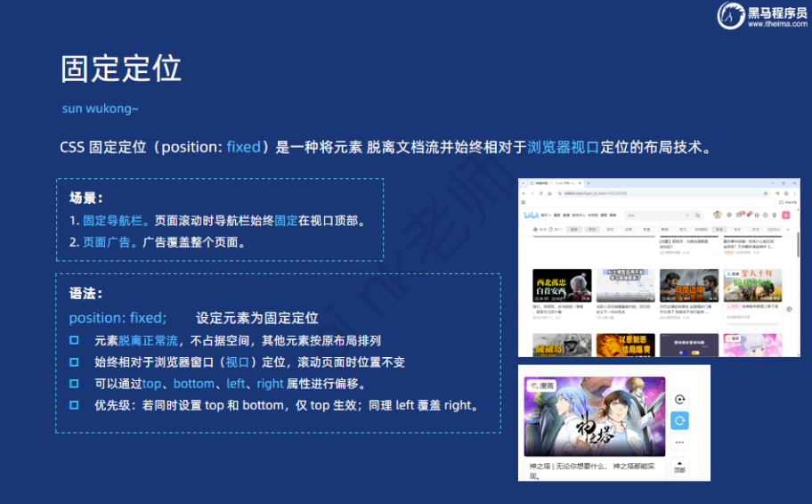
Task: Click the 场景: heading
Action: 86,198
